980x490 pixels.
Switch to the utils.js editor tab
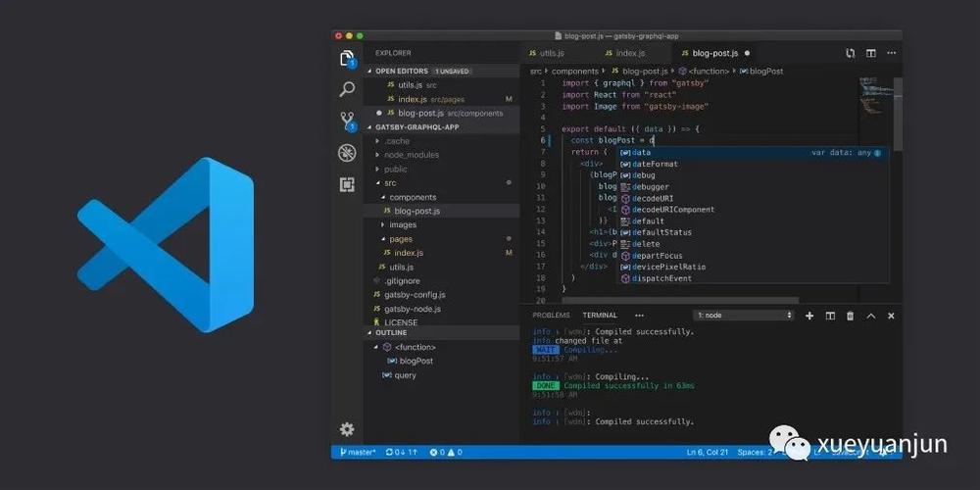coord(546,54)
